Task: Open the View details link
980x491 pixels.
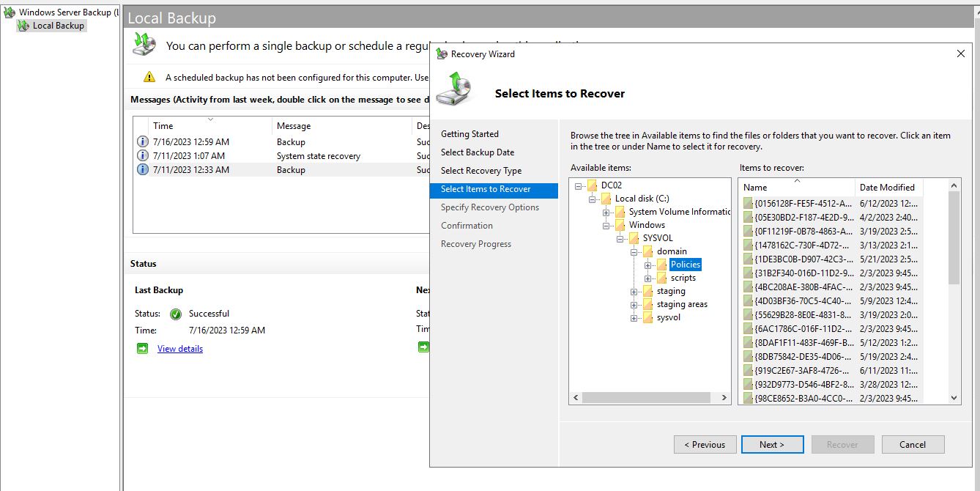Action: coord(180,349)
